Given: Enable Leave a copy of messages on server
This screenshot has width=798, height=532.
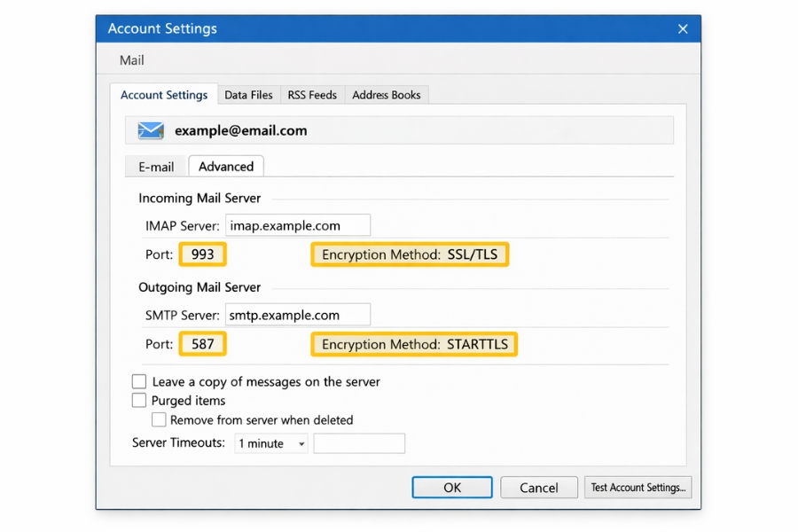Looking at the screenshot, I should tap(139, 381).
